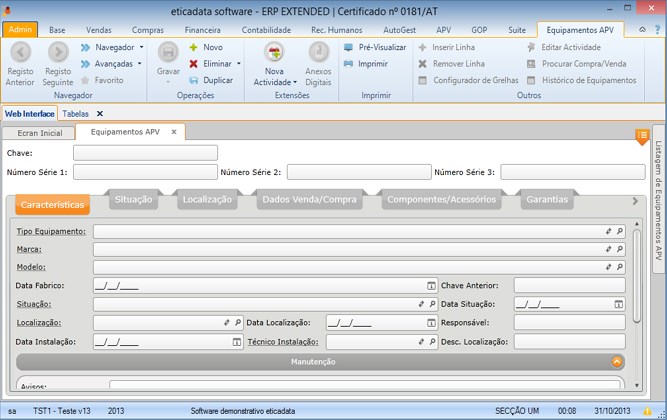Switch to the Contabilidade ribbon tab

click(x=267, y=31)
